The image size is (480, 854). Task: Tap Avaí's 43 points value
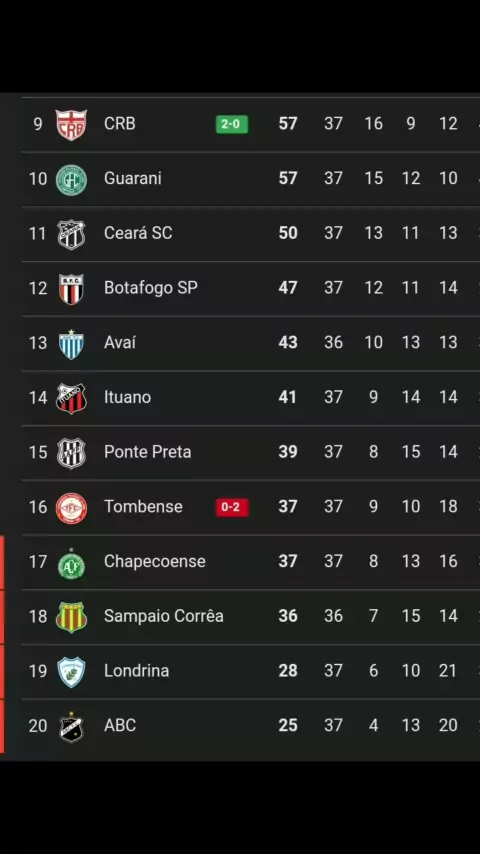(x=288, y=342)
